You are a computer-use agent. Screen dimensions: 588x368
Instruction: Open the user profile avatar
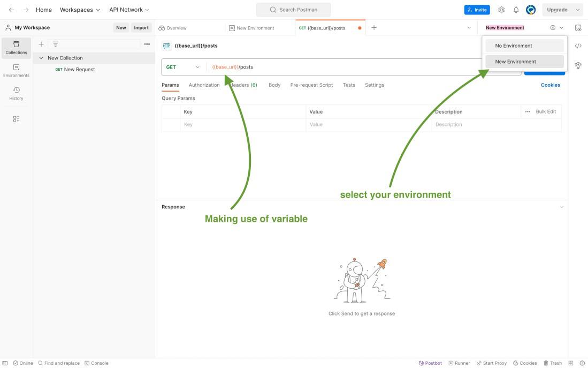pos(531,10)
